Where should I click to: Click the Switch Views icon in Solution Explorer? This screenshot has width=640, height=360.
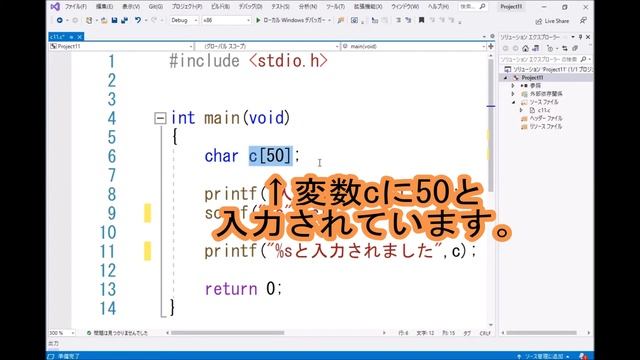[536, 49]
